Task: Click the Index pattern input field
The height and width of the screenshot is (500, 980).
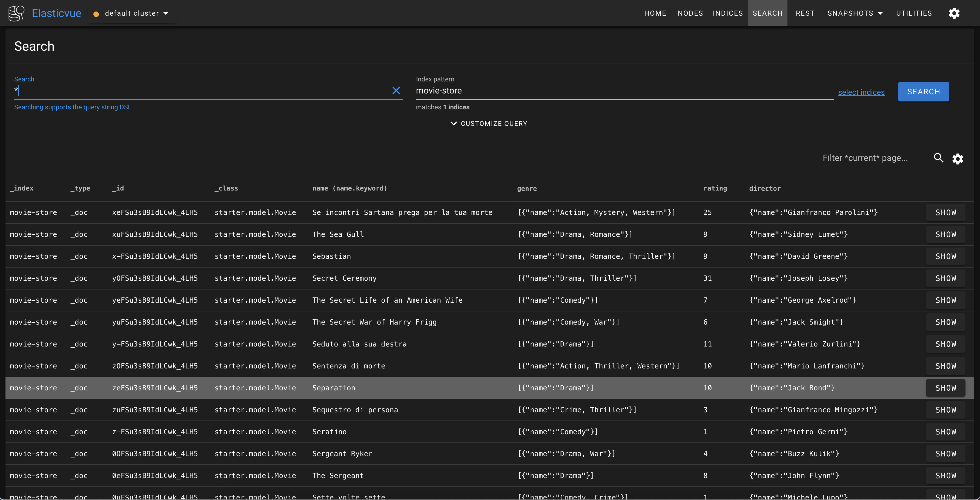Action: (624, 91)
